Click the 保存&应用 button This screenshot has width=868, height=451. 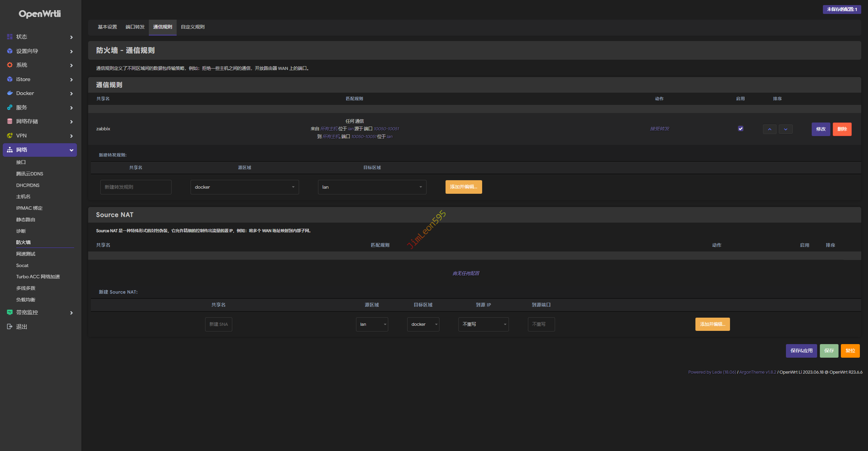[x=801, y=351]
